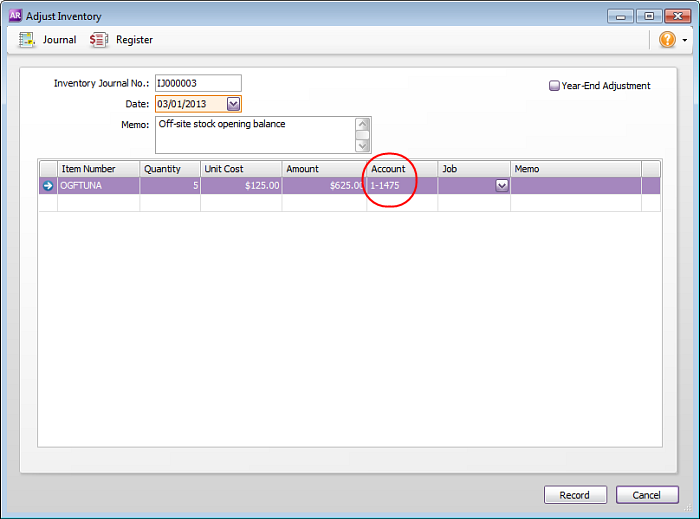Open the Register toolbar icon
The image size is (700, 519).
[98, 39]
